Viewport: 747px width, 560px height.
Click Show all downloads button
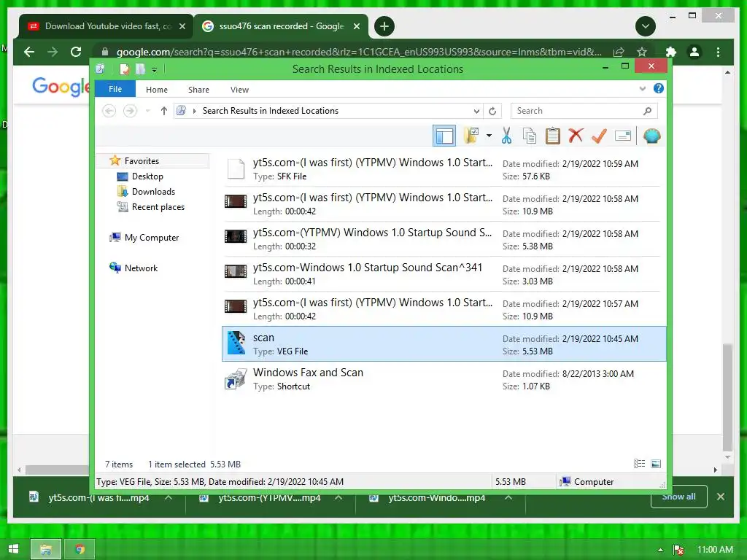(679, 497)
